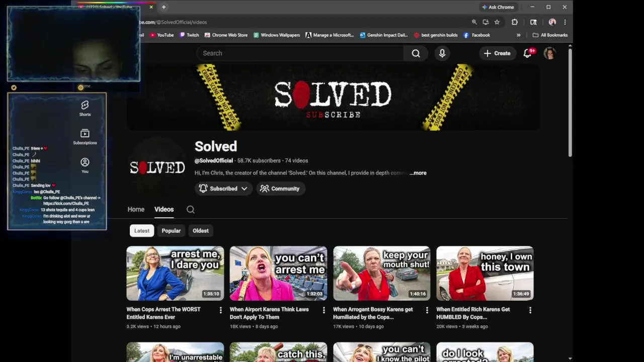Click the YouTube search input field
Viewport: 644px width, 362px height.
300,53
